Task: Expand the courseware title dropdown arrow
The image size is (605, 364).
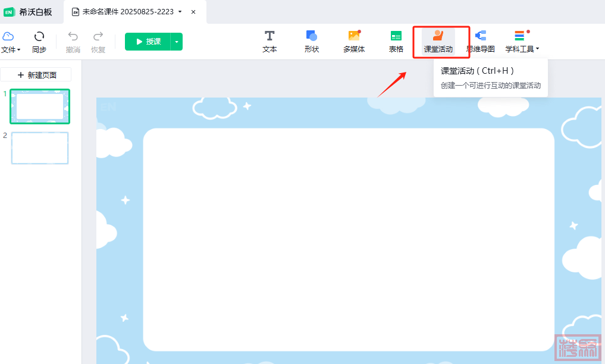Action: coord(180,12)
